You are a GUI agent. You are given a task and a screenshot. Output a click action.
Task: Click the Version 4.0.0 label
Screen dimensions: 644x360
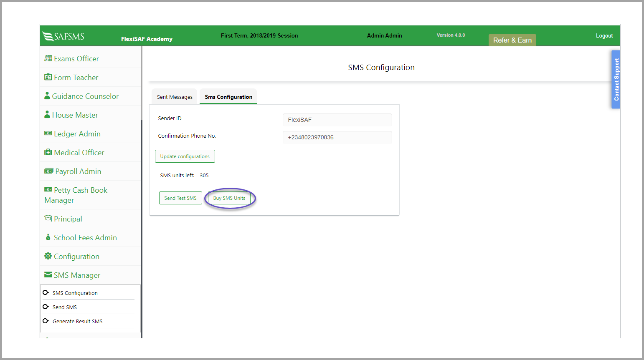451,35
